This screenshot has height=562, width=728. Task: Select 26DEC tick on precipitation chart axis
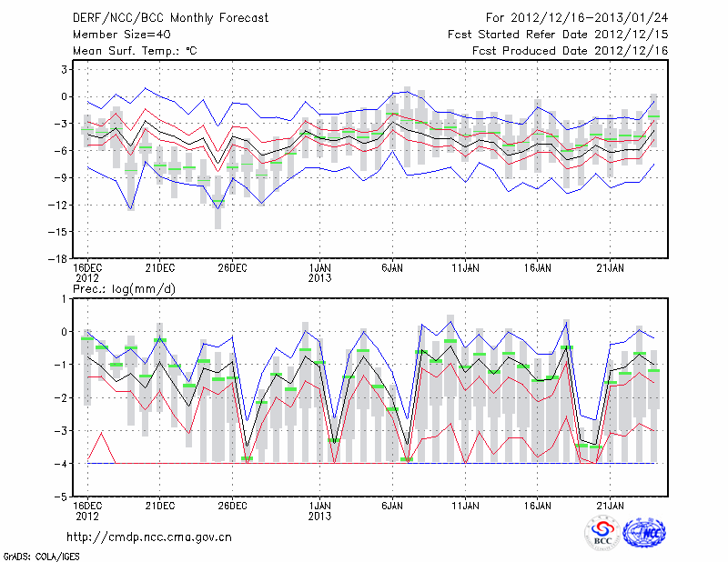[x=232, y=505]
